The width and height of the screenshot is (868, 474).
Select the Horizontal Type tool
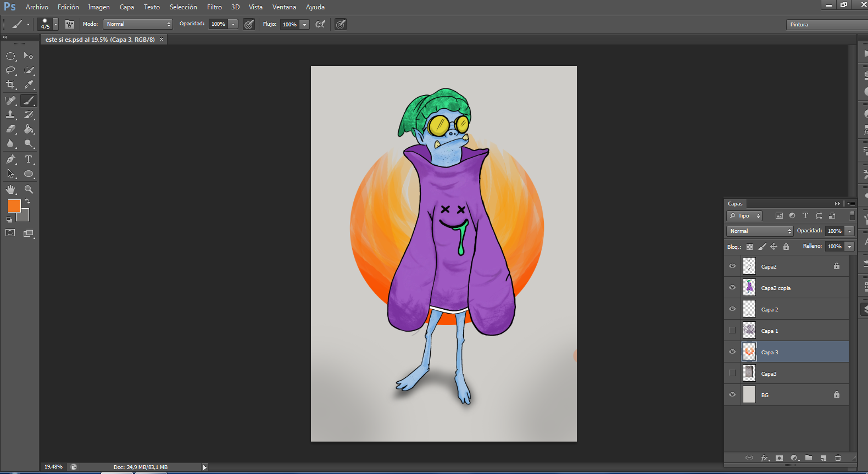point(29,159)
